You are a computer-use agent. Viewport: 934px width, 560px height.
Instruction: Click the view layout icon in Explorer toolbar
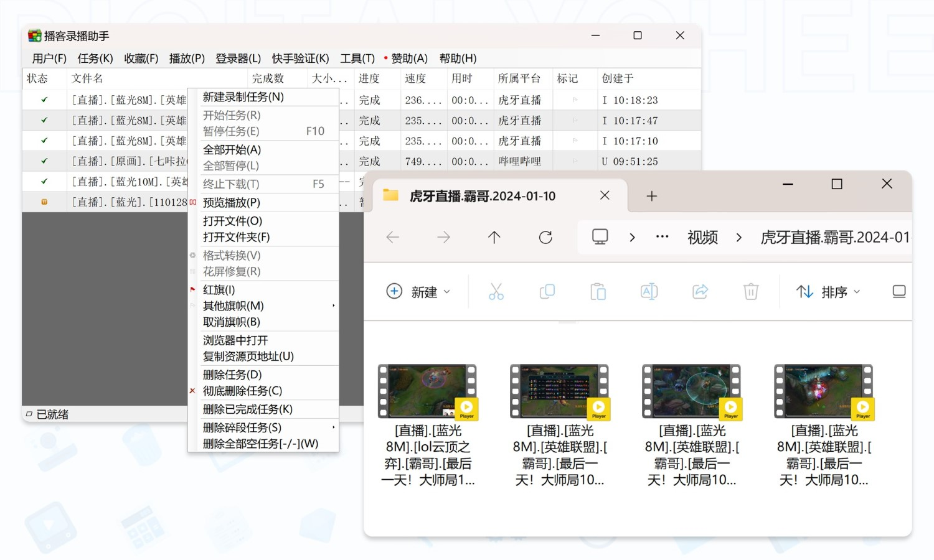coord(899,292)
